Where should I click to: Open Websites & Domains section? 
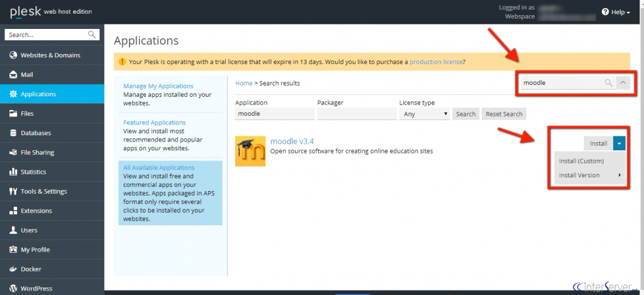(52, 55)
